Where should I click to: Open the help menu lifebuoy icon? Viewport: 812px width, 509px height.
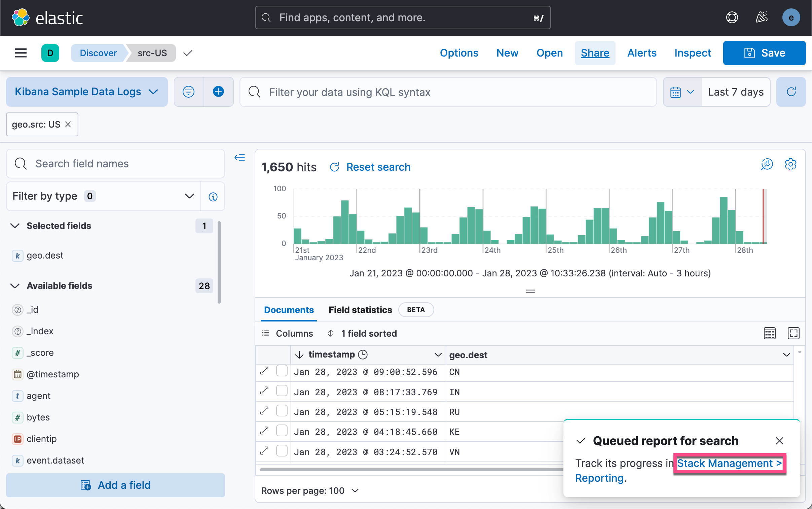click(x=732, y=18)
